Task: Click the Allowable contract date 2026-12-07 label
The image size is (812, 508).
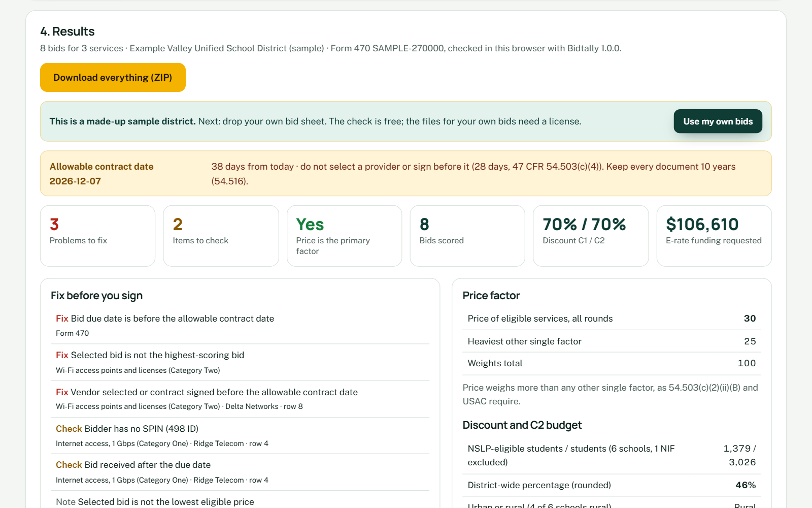Action: [101, 174]
